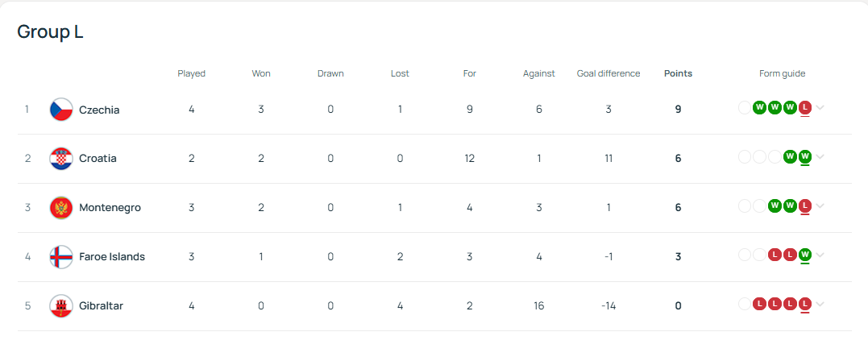
Task: Open the Czechia team link
Action: [x=99, y=110]
